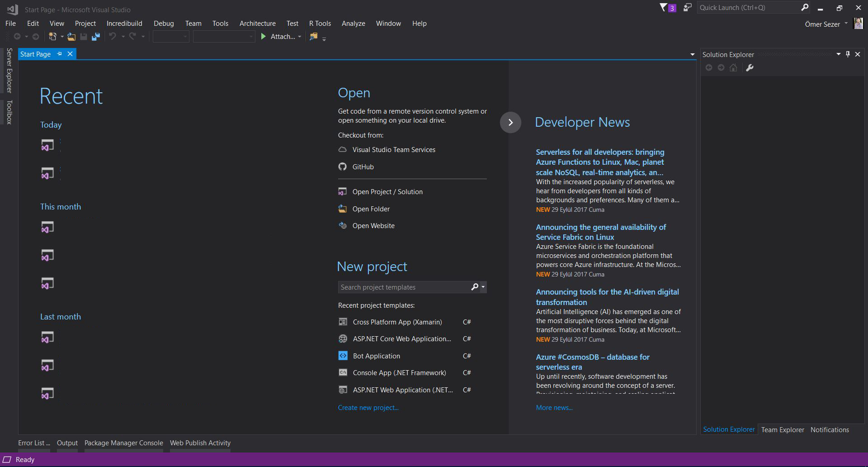
Task: Click the Find in Files toolbar icon
Action: pyautogui.click(x=313, y=37)
